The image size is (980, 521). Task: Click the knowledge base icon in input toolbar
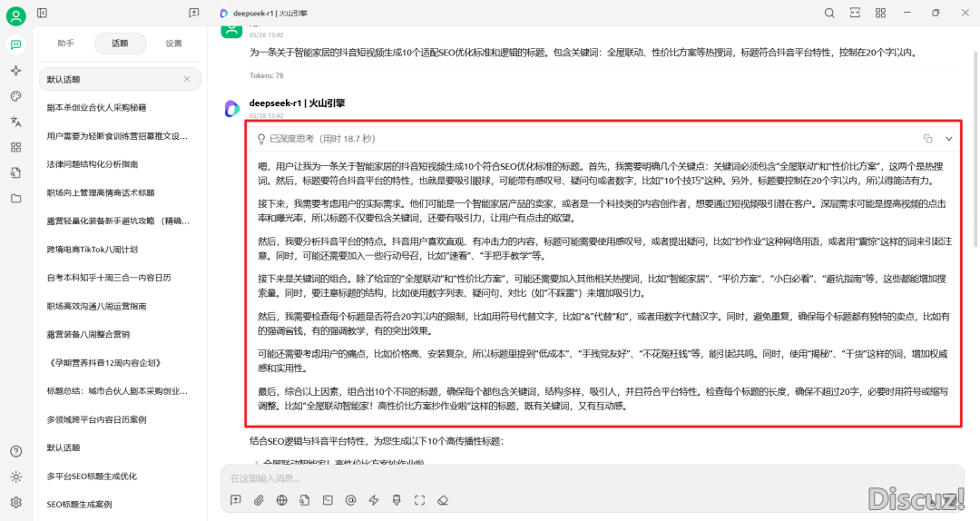click(304, 500)
